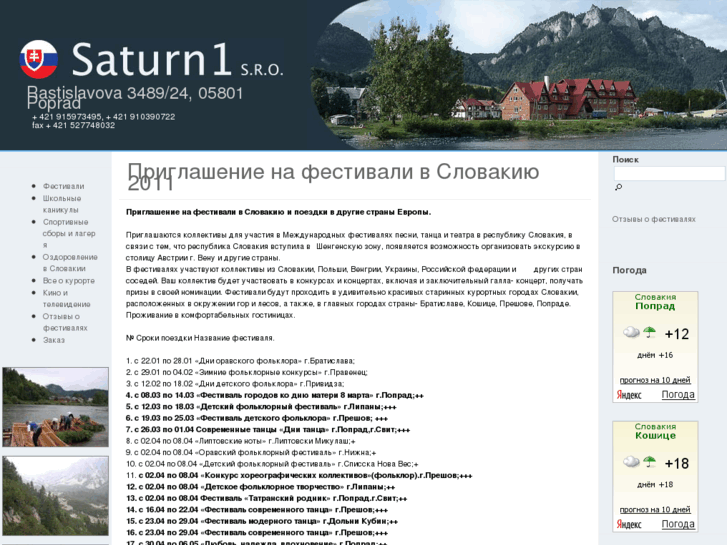Open the river rafting thumbnail photo
Viewport: 727px width, 545px height.
56,407
